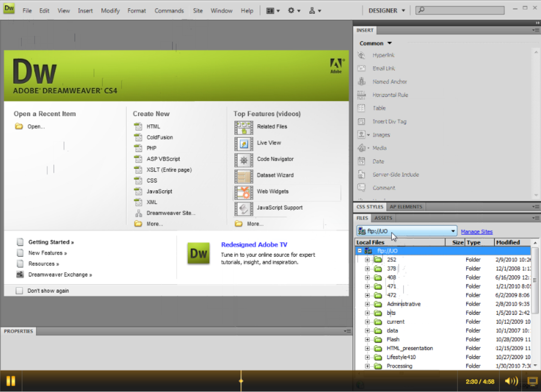The height and width of the screenshot is (392, 541).
Task: Create a new PHP file
Action: pyautogui.click(x=151, y=148)
